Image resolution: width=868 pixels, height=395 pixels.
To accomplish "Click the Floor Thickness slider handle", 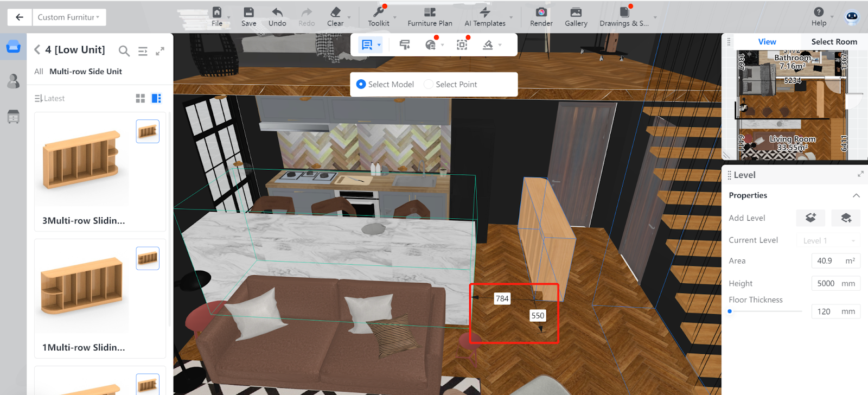I will 730,311.
